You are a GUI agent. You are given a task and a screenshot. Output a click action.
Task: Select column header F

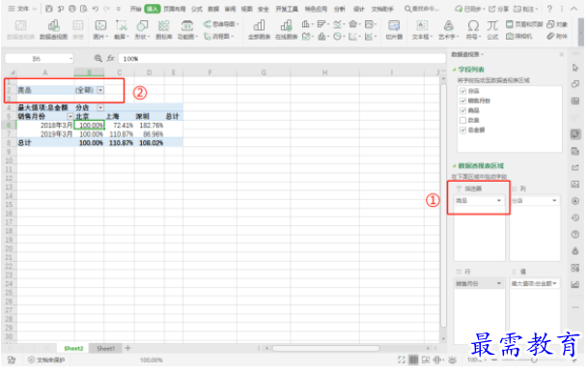[x=210, y=72]
